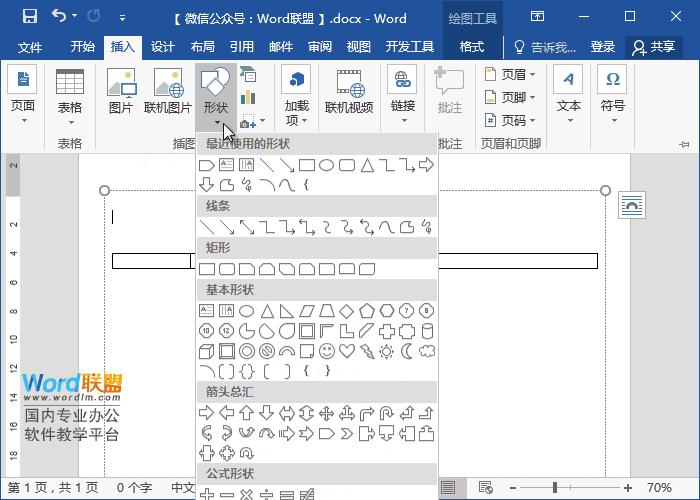Select the heart shape
This screenshot has width=700, height=500.
point(346,351)
